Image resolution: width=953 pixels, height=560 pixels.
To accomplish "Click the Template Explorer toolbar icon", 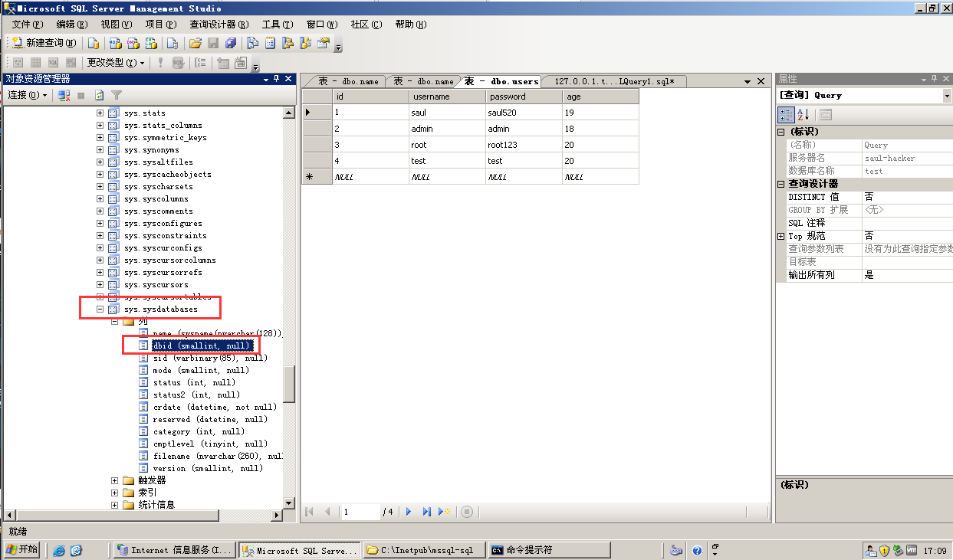I will [306, 43].
